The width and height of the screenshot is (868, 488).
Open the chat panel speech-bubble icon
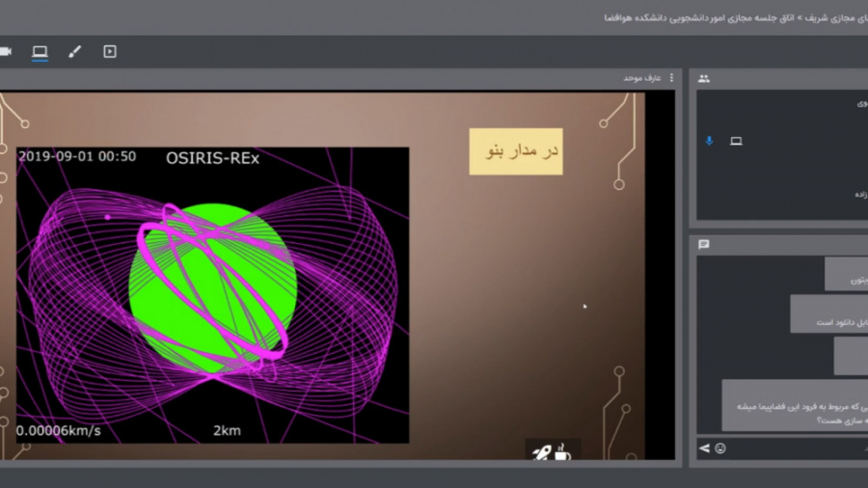pyautogui.click(x=704, y=245)
